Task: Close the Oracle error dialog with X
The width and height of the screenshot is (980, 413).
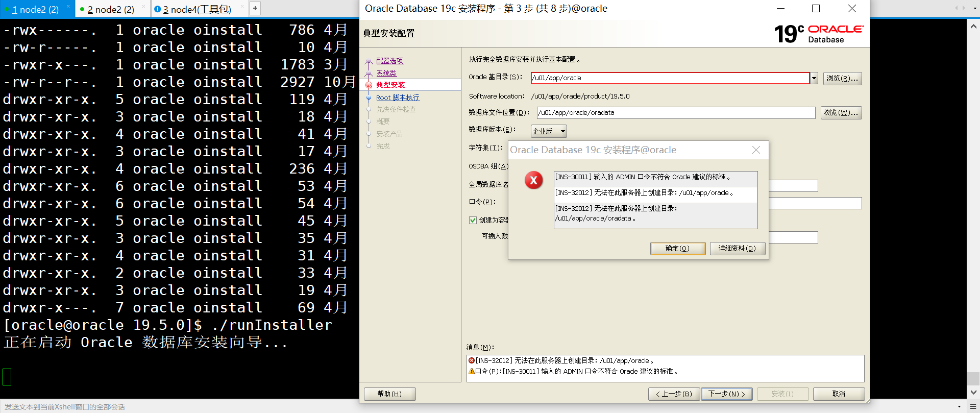Action: pos(756,150)
